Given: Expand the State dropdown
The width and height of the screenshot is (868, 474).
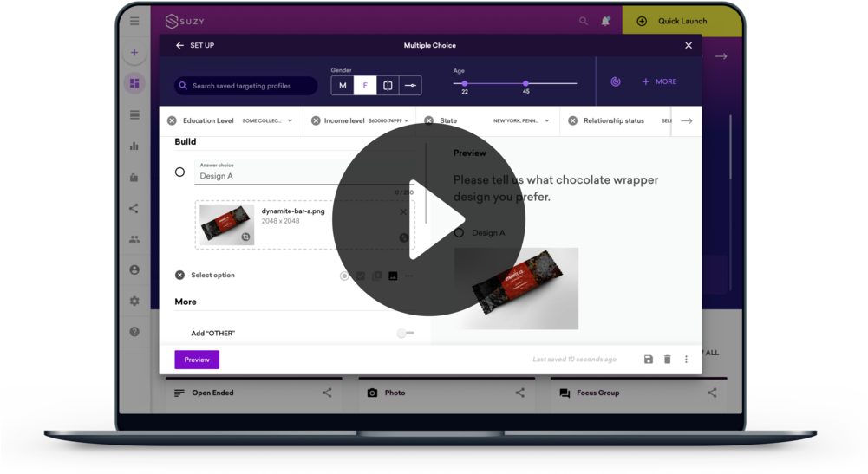Looking at the screenshot, I should (x=547, y=121).
